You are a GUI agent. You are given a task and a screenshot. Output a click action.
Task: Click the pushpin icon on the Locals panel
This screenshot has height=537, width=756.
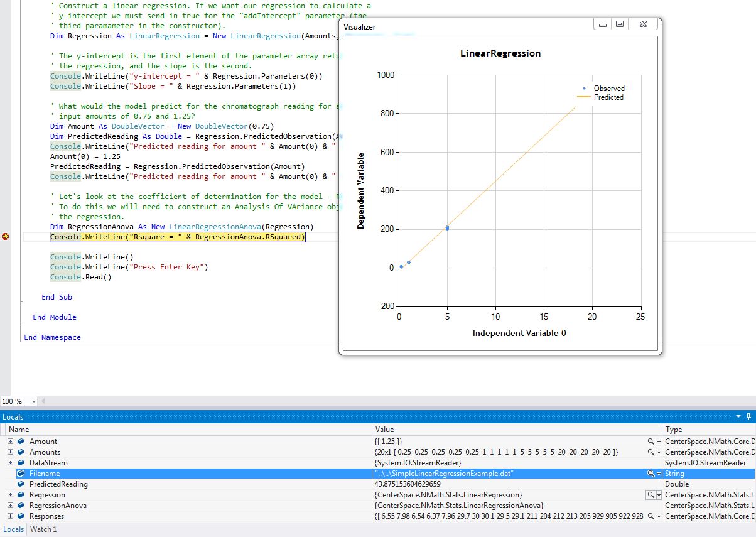(x=750, y=416)
